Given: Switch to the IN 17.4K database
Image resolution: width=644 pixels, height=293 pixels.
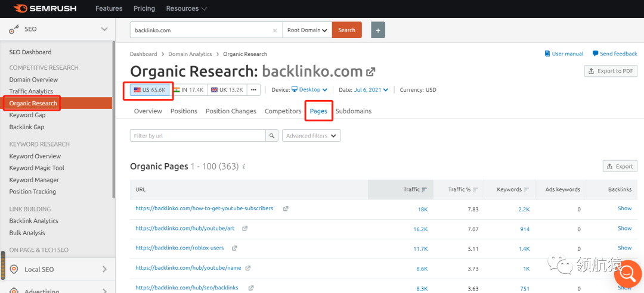Looking at the screenshot, I should 189,90.
